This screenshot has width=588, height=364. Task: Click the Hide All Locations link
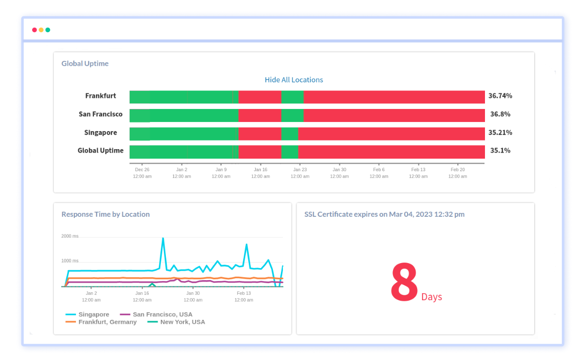pos(293,80)
